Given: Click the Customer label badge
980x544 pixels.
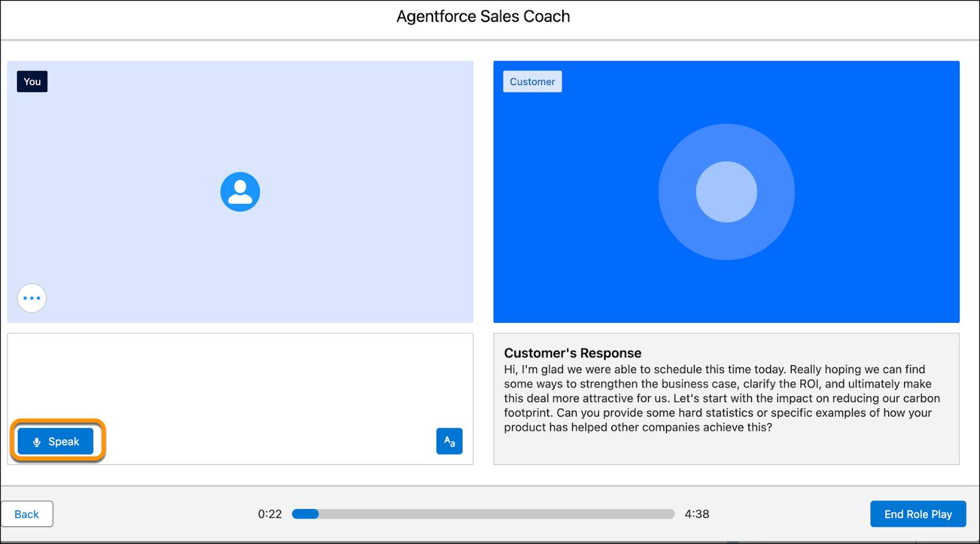Looking at the screenshot, I should tap(532, 81).
